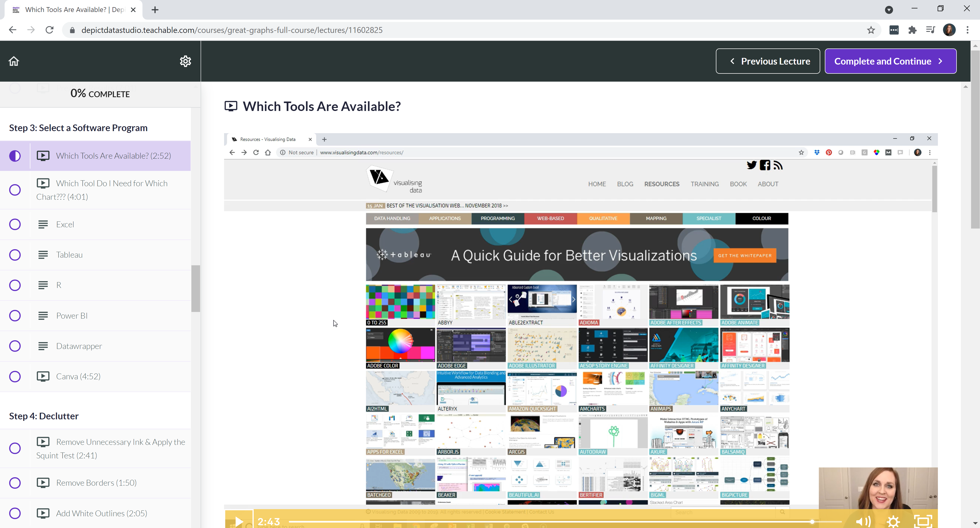
Task: Play the lecture video
Action: click(x=239, y=521)
